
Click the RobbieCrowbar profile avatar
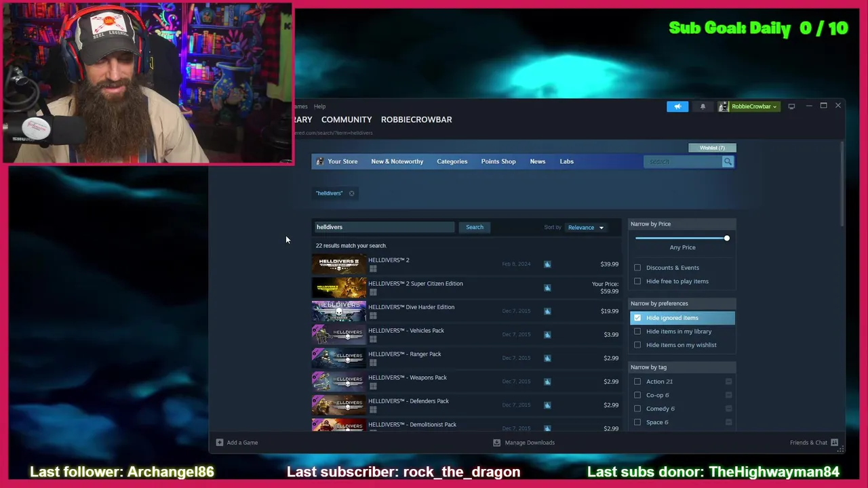click(x=724, y=106)
